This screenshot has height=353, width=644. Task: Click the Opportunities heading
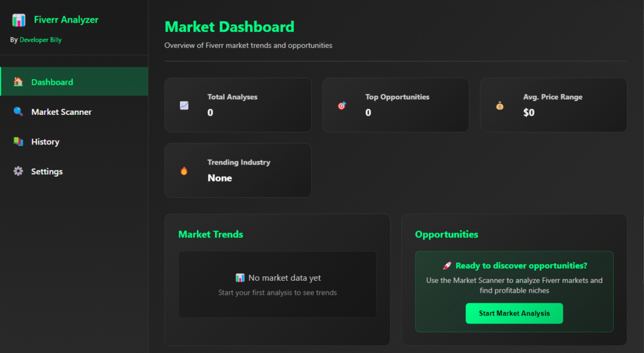(447, 234)
